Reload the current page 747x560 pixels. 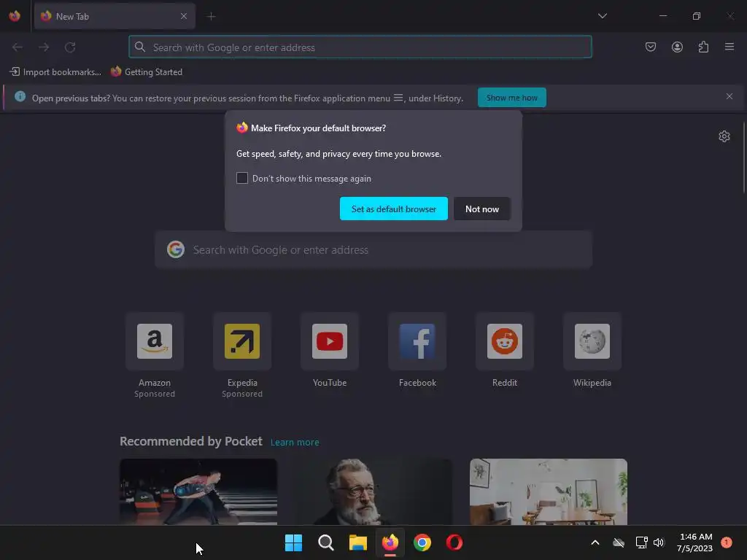tap(70, 47)
